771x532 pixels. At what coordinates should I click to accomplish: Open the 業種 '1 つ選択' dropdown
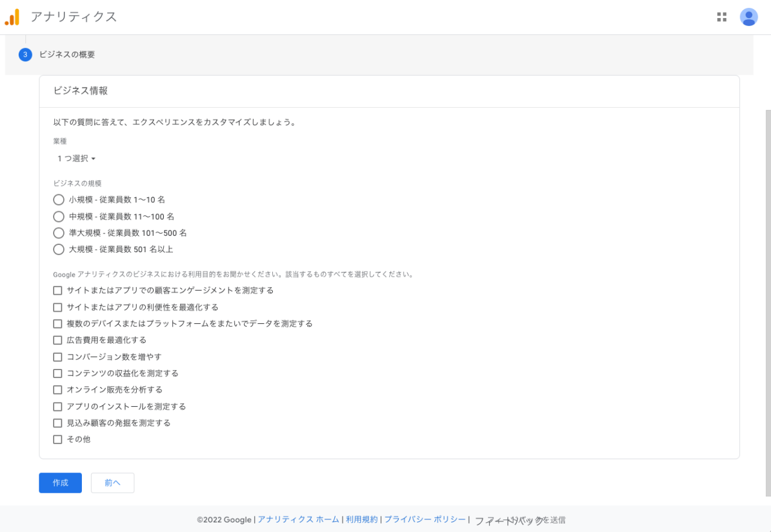click(x=76, y=159)
